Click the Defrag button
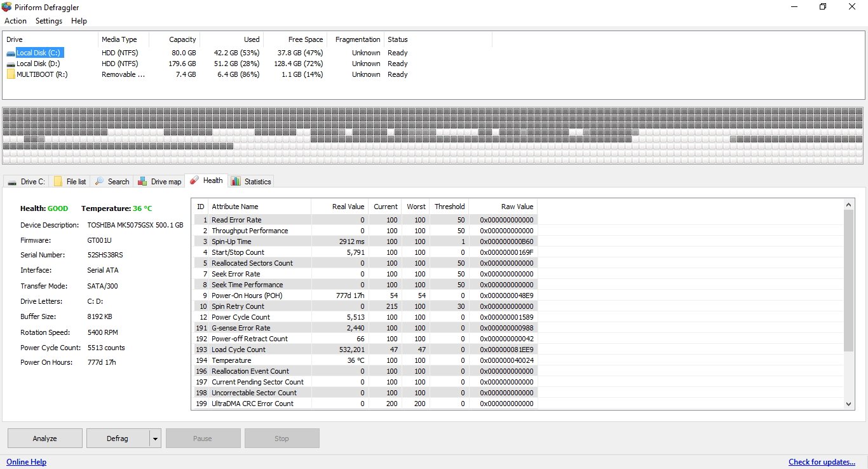 (x=118, y=438)
